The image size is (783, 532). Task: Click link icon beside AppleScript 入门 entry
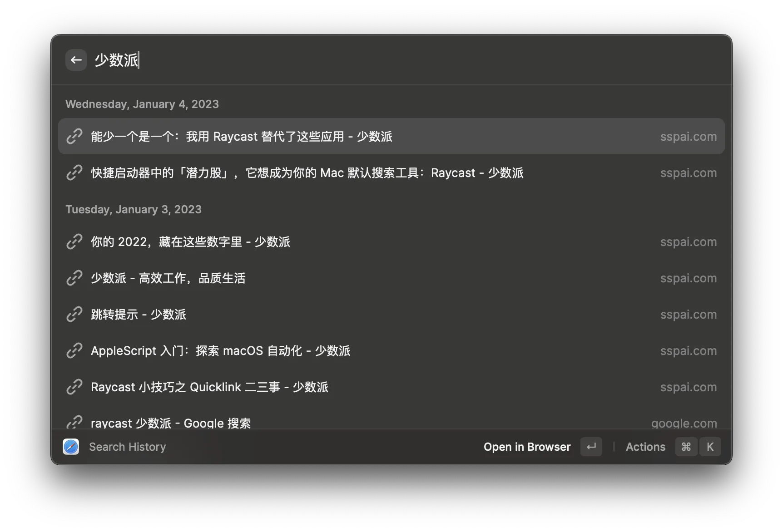(x=74, y=350)
